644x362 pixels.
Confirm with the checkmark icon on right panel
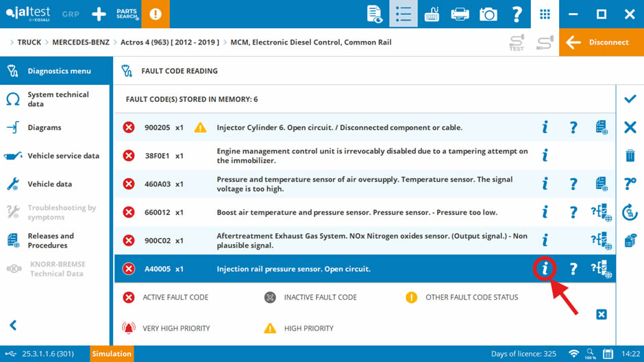[x=630, y=99]
